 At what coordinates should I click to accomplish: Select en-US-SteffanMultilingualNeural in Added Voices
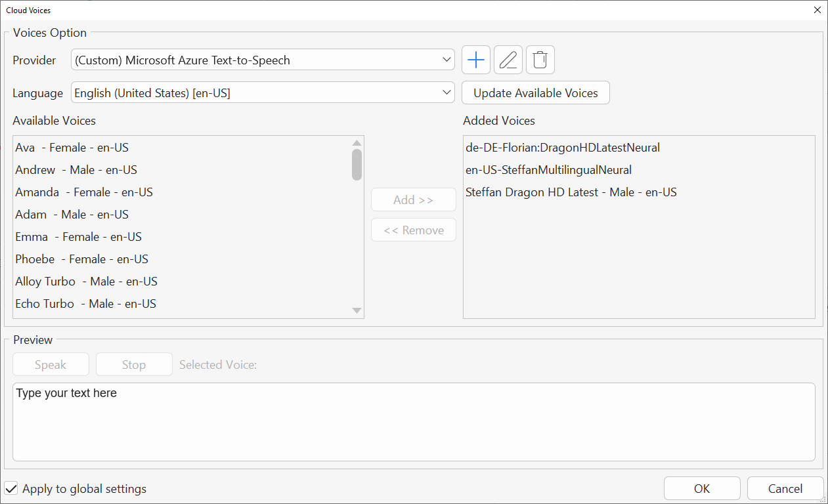coord(548,170)
